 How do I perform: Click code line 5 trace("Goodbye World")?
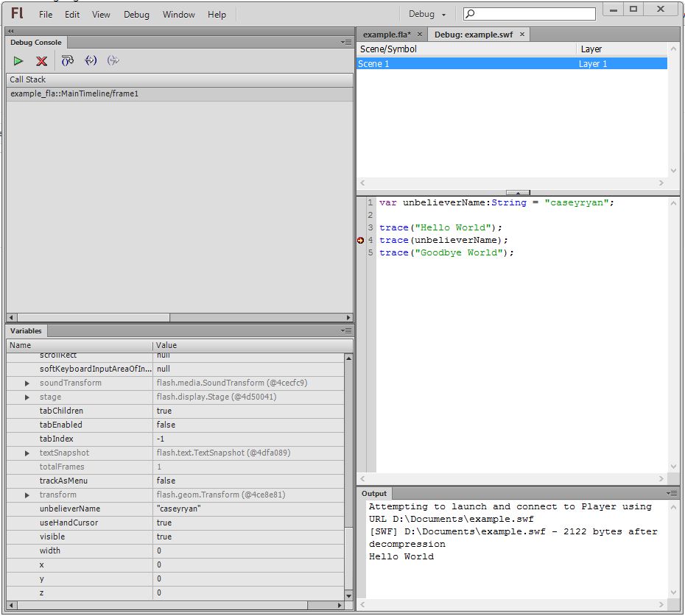pos(446,252)
